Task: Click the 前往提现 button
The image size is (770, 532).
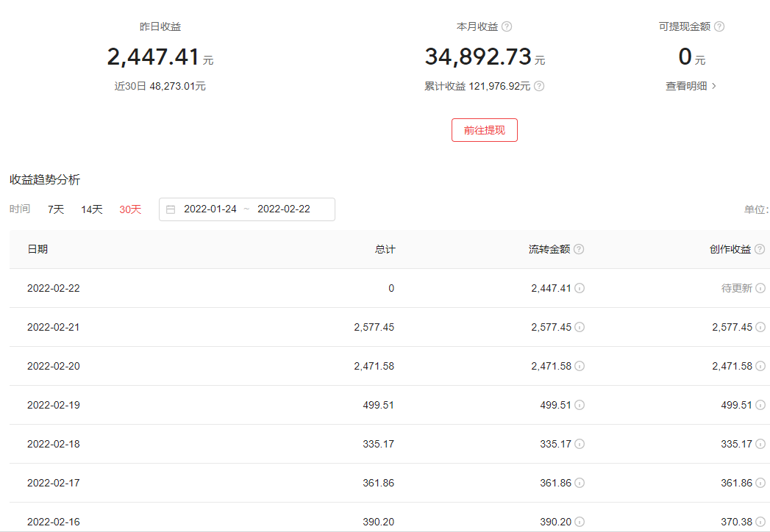Action: pyautogui.click(x=485, y=130)
